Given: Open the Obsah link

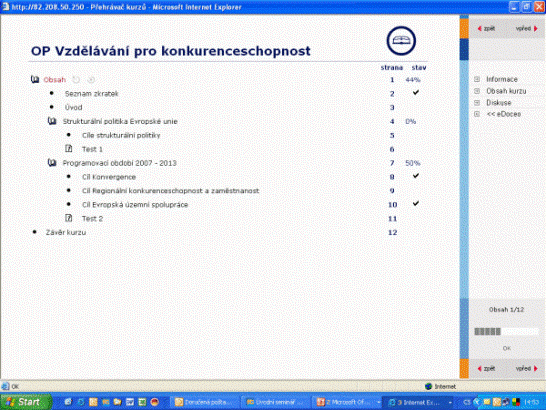Looking at the screenshot, I should (x=55, y=80).
